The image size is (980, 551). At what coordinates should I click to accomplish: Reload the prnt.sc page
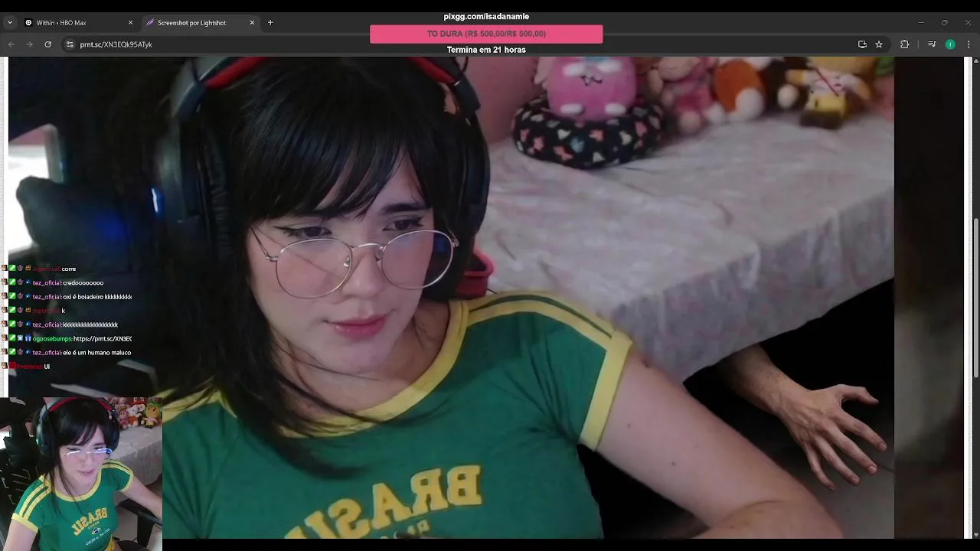coord(48,44)
